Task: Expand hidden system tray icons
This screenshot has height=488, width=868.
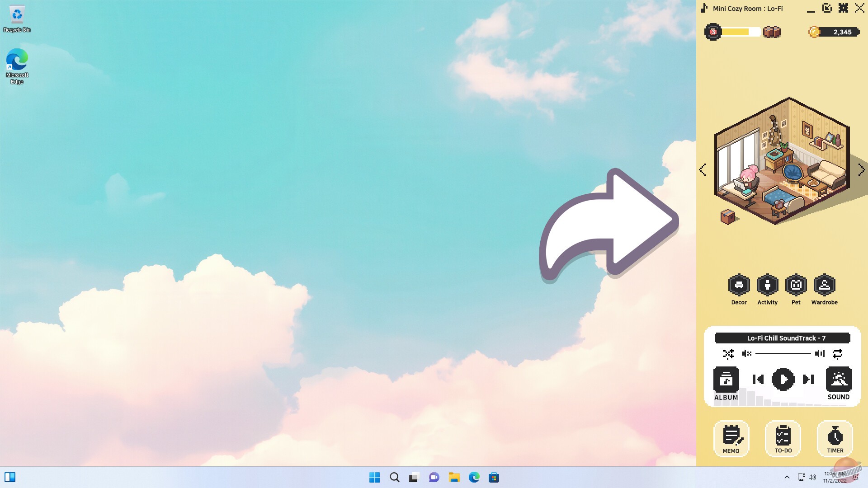Action: coord(787,477)
